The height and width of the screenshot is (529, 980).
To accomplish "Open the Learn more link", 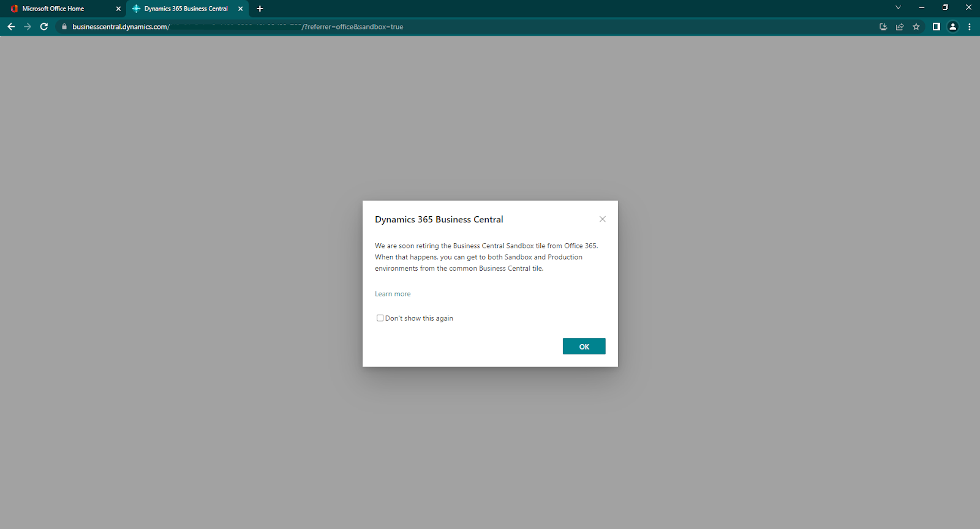I will (x=393, y=294).
